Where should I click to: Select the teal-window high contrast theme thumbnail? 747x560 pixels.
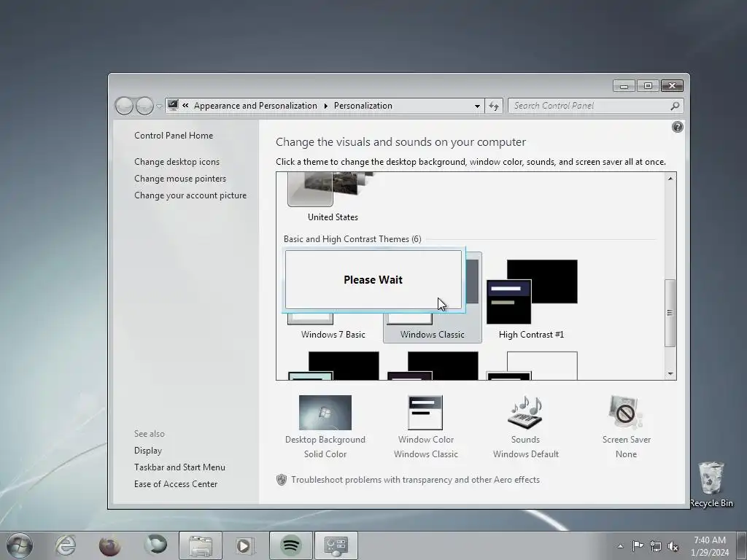(333, 366)
